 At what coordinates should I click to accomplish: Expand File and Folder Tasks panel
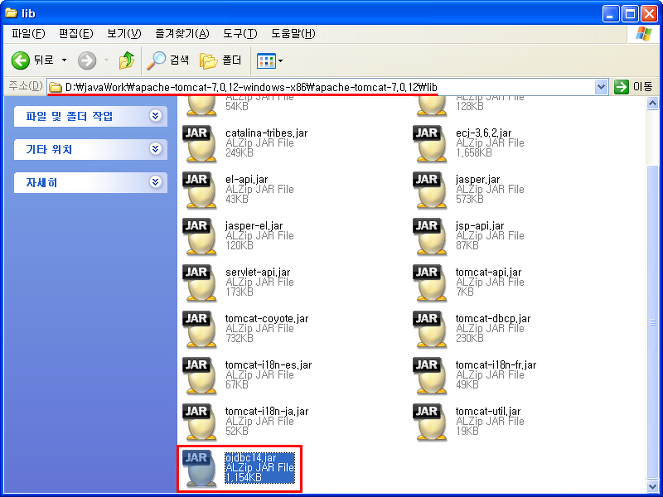click(x=90, y=116)
